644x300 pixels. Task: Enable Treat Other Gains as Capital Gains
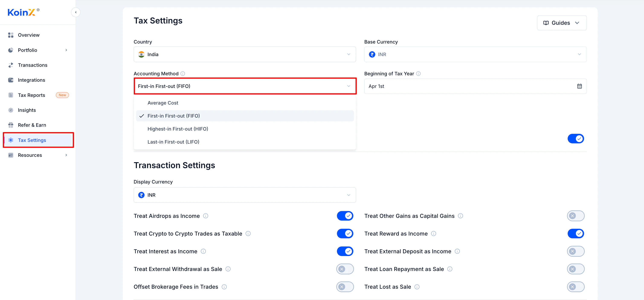(x=575, y=216)
